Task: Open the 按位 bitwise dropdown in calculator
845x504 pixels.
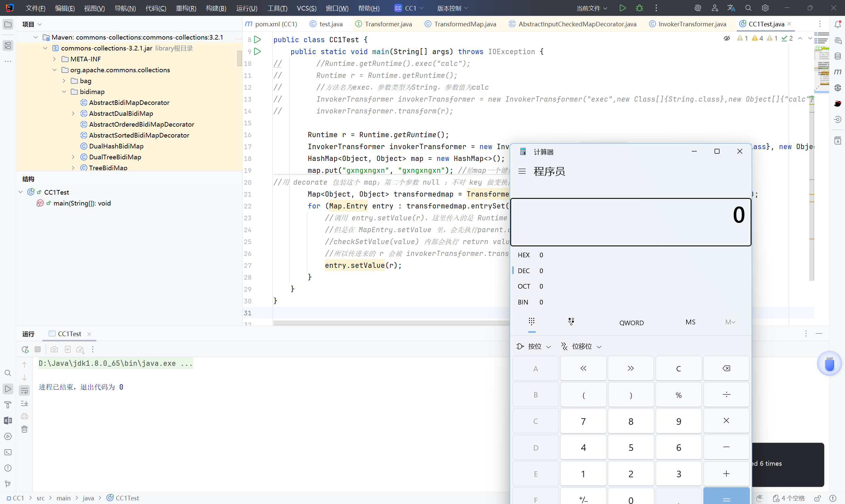Action: (x=534, y=346)
